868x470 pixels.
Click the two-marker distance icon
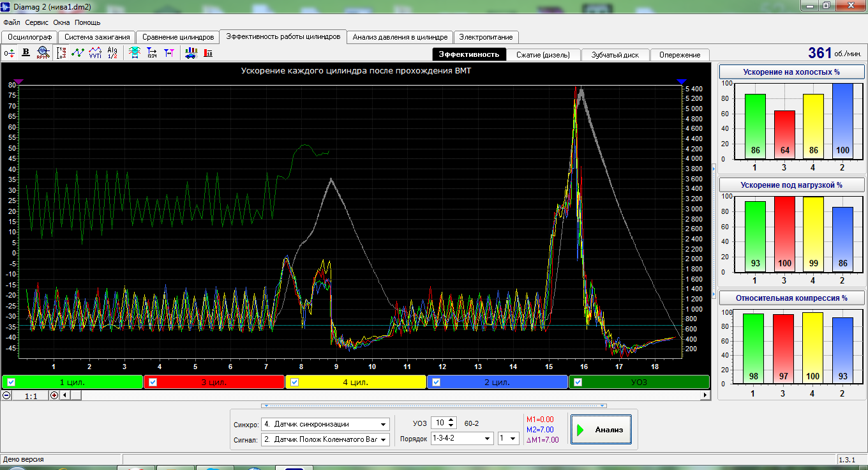click(169, 53)
